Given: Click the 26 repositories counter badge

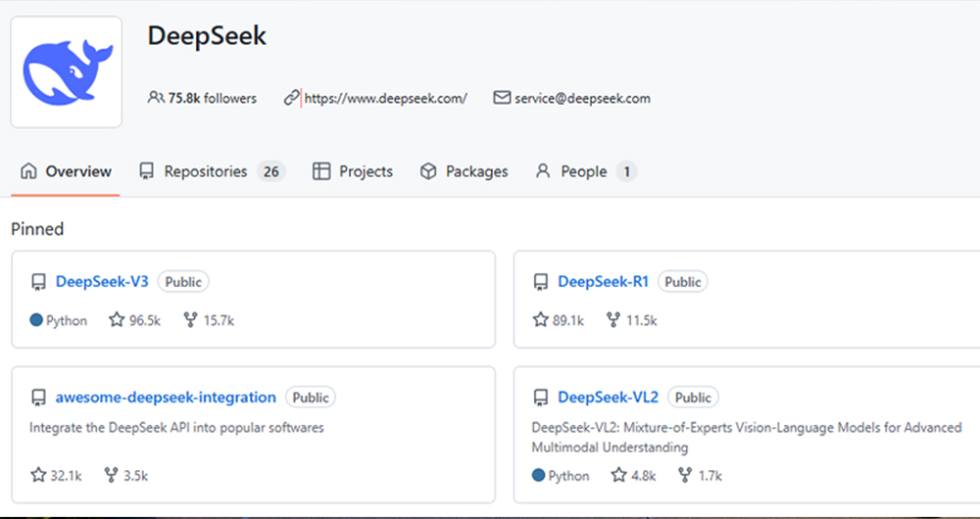Looking at the screenshot, I should tap(270, 171).
